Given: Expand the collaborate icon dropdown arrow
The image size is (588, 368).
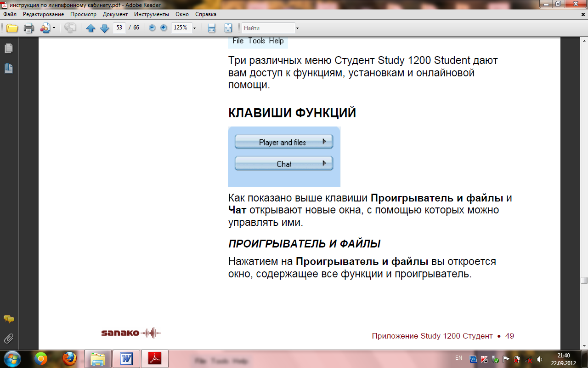Looking at the screenshot, I should (x=54, y=29).
